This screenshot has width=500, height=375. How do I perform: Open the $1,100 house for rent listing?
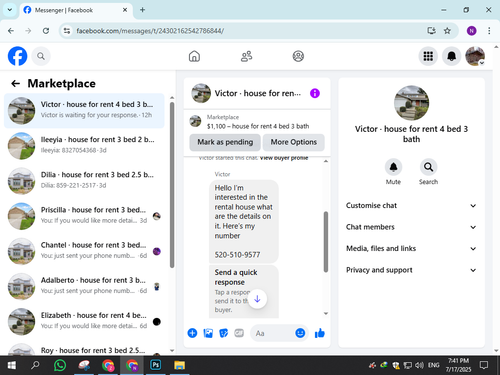pos(257,122)
